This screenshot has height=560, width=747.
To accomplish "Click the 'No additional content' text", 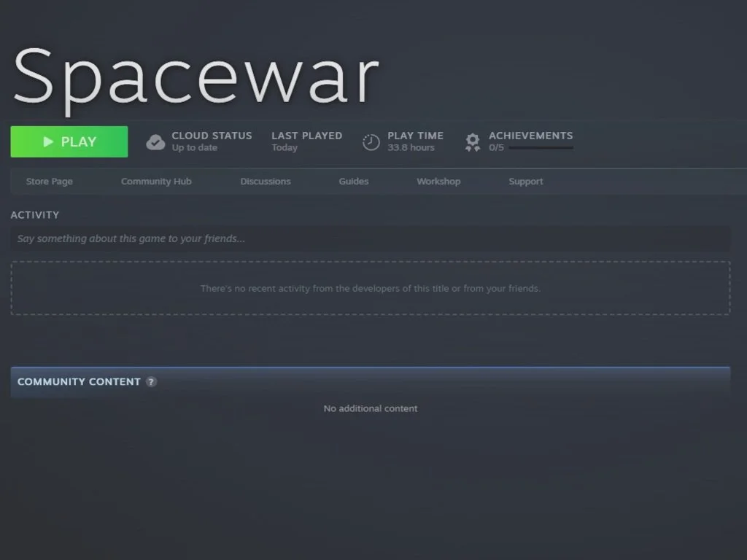I will 371,408.
